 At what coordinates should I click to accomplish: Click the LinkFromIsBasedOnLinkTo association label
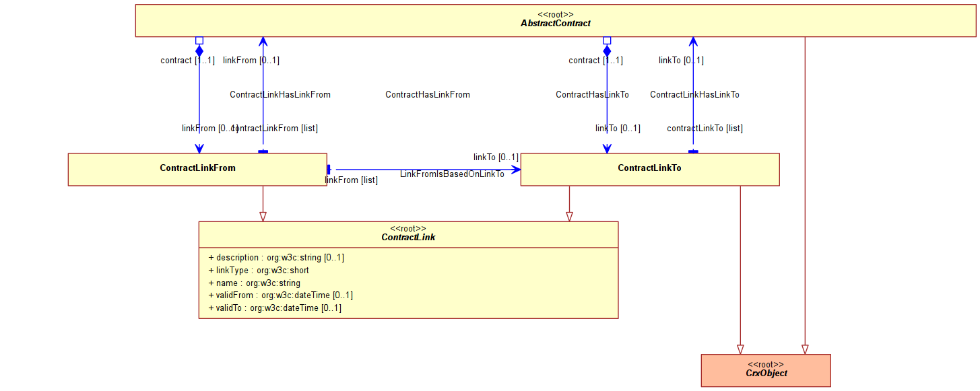click(x=452, y=174)
